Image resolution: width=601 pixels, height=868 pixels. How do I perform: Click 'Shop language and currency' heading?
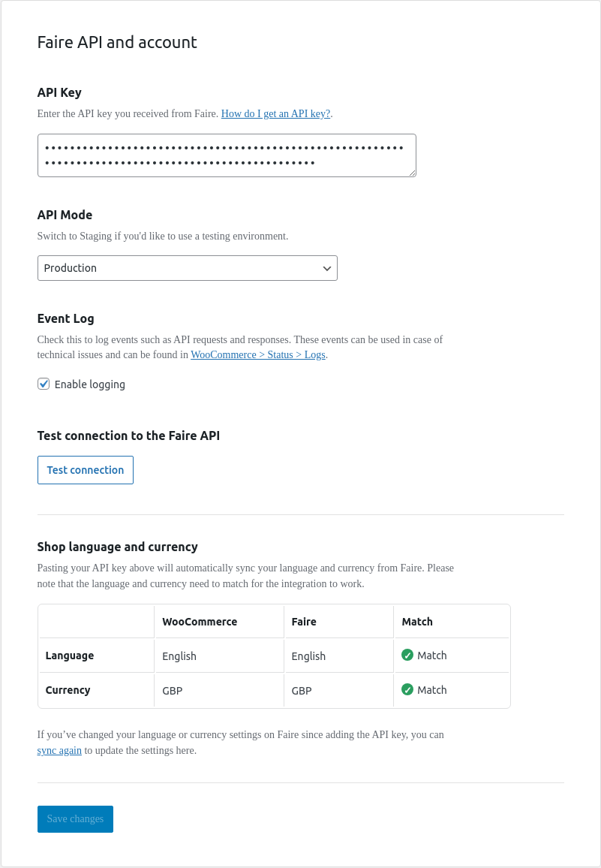[x=117, y=547]
